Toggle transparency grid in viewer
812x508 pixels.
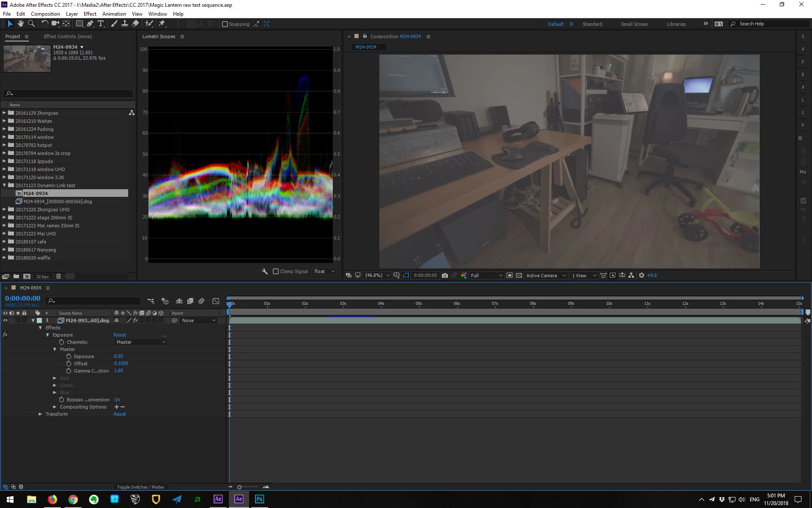click(519, 275)
